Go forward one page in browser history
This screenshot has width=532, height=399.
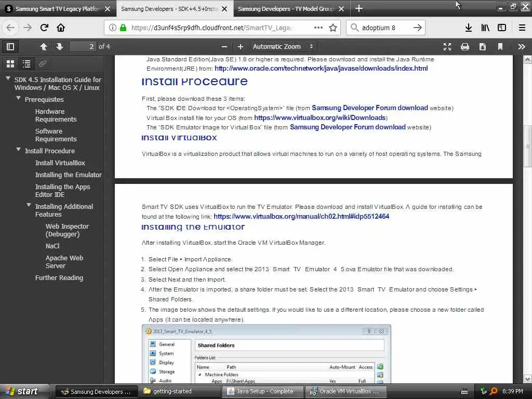(27, 28)
